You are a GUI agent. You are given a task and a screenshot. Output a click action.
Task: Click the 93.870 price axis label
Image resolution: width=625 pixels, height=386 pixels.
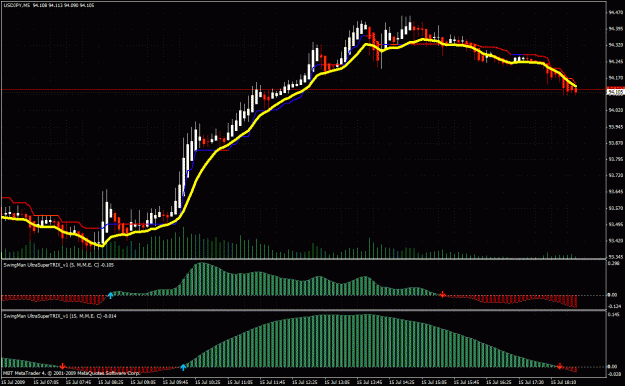pos(615,143)
